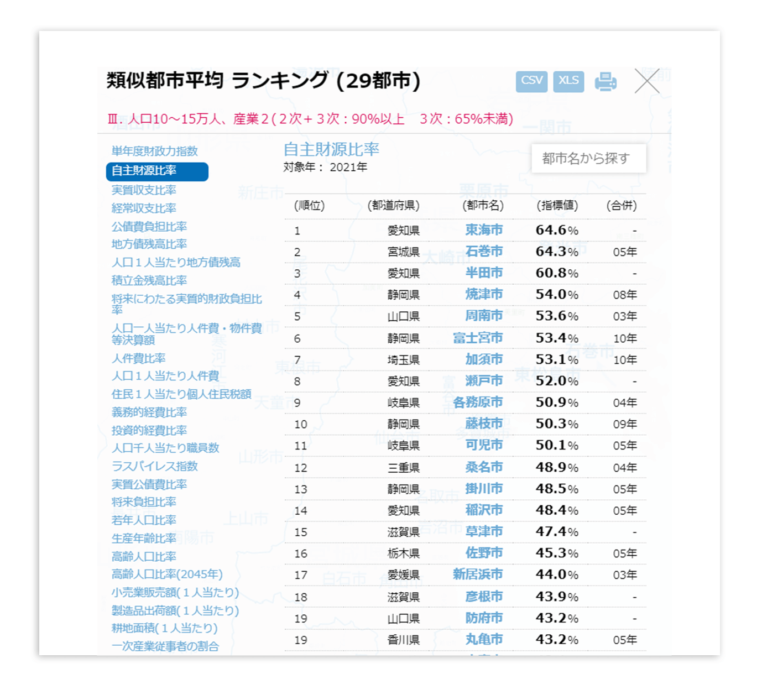Open 小売業販売額(１人当たり) indicator

[175, 593]
